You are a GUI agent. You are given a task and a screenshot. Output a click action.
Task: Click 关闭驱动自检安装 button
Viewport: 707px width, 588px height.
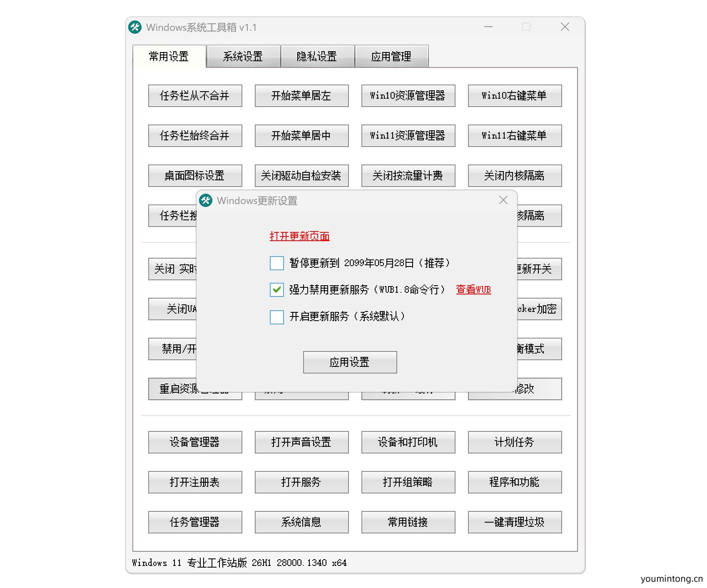301,176
